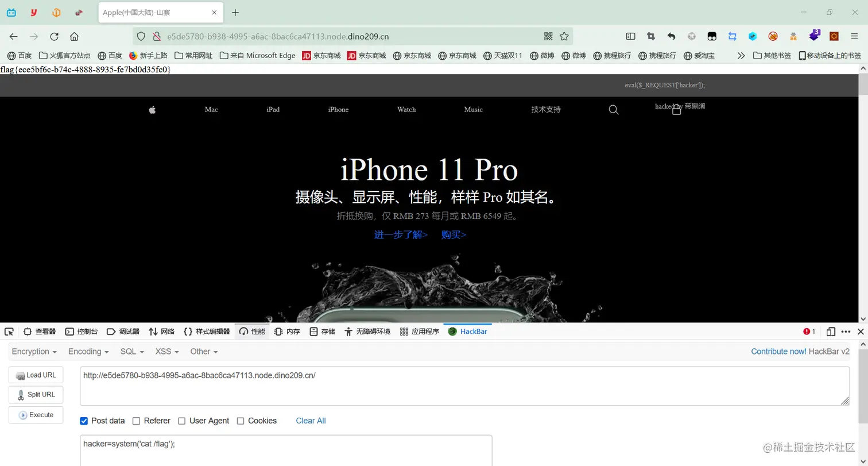
Task: Open the 查看器 (Inspector) panel
Action: tap(39, 332)
